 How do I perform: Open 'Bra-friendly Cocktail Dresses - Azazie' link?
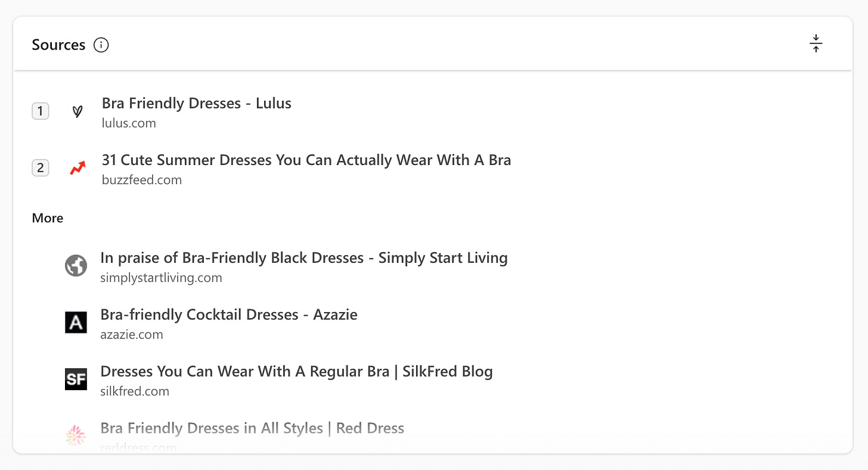pos(229,315)
